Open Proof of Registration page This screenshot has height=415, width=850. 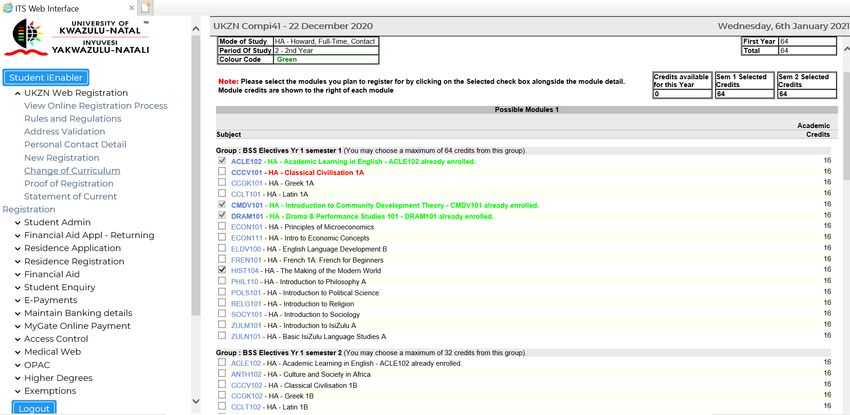69,184
